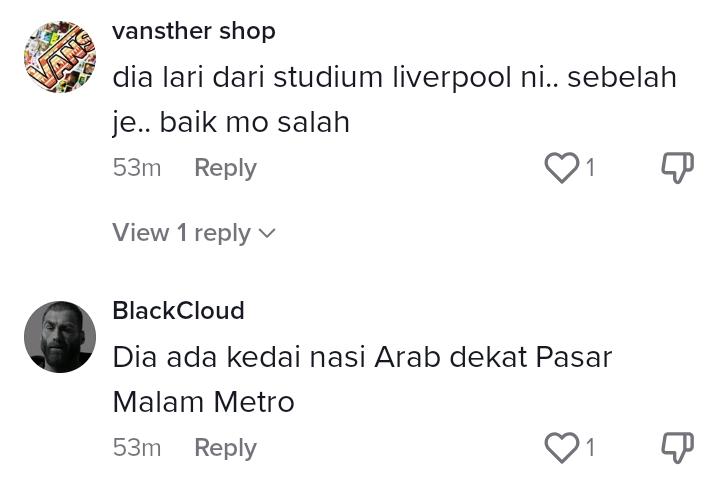This screenshot has width=720, height=485.
Task: Click the like count on vansther's comment
Action: click(x=590, y=168)
